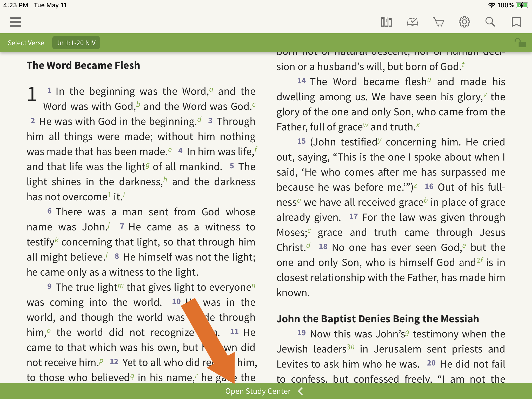Open cross-reference z after 'before me.'
The image size is (532, 399).
tap(416, 185)
